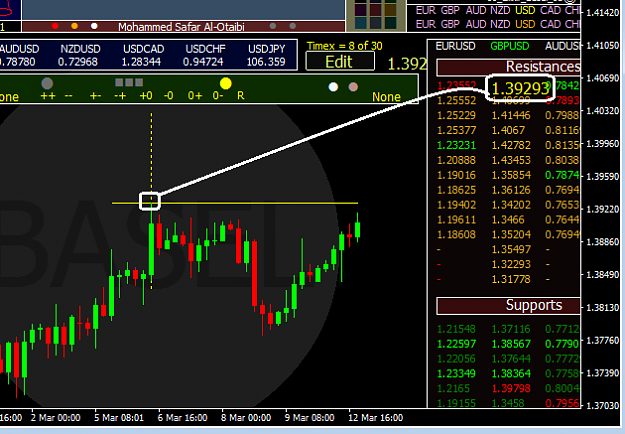Select the orange USD currency code
This screenshot has height=434, width=625.
click(x=525, y=24)
